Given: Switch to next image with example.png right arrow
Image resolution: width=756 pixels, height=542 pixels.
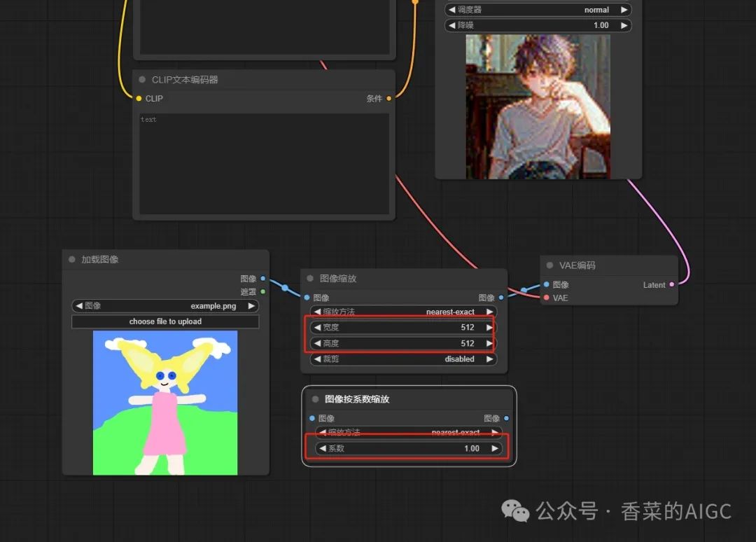Looking at the screenshot, I should point(251,306).
